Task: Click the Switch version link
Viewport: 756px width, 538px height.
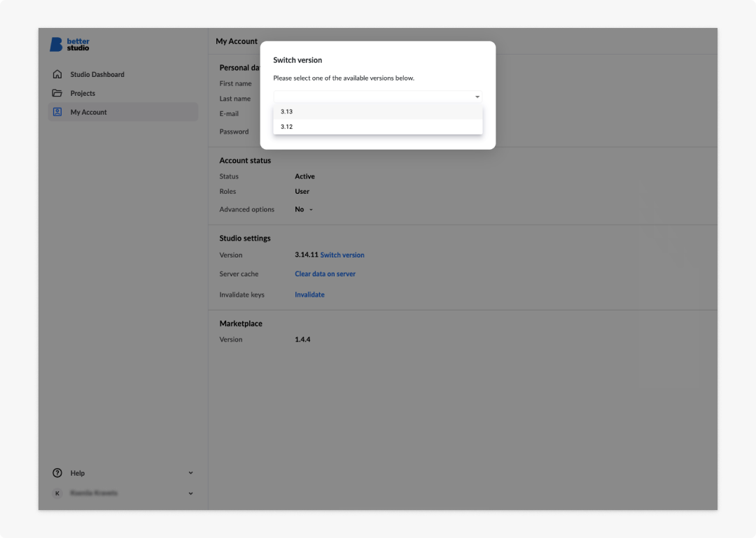Action: [342, 255]
